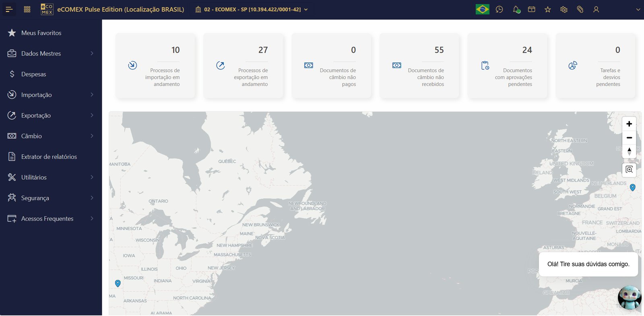
Task: Click the attachment paperclip icon in the header
Action: coord(580,9)
